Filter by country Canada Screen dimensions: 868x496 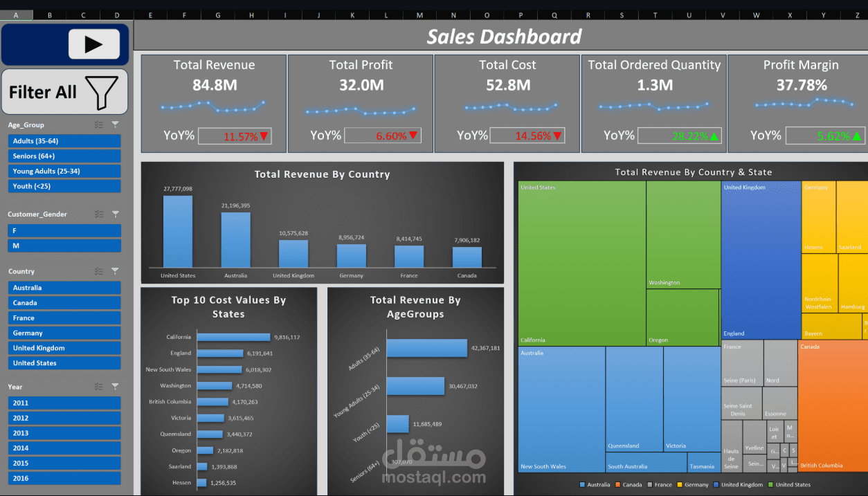click(x=64, y=303)
